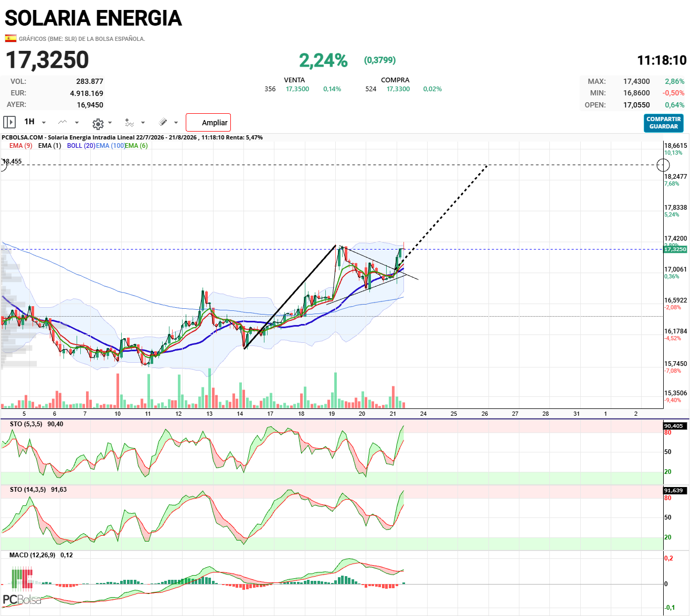Open the add indicators icon
This screenshot has width=691, height=616.
point(129,123)
